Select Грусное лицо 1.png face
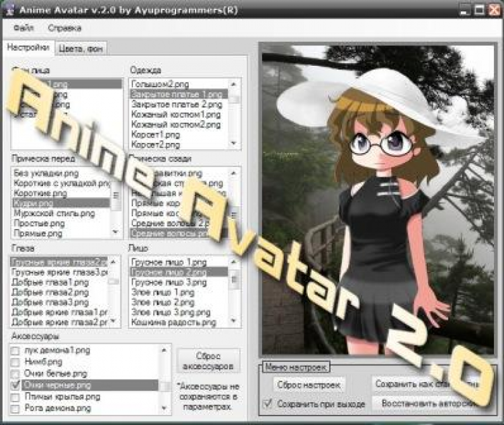 178,263
